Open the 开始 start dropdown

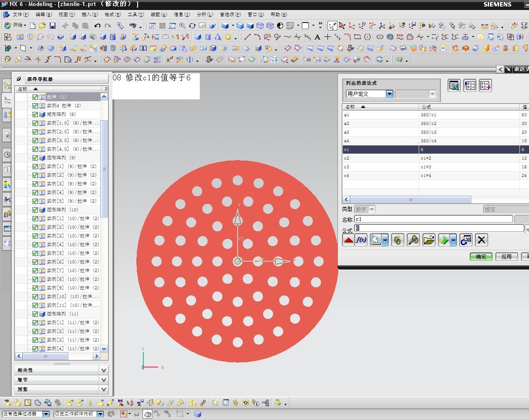click(x=15, y=26)
